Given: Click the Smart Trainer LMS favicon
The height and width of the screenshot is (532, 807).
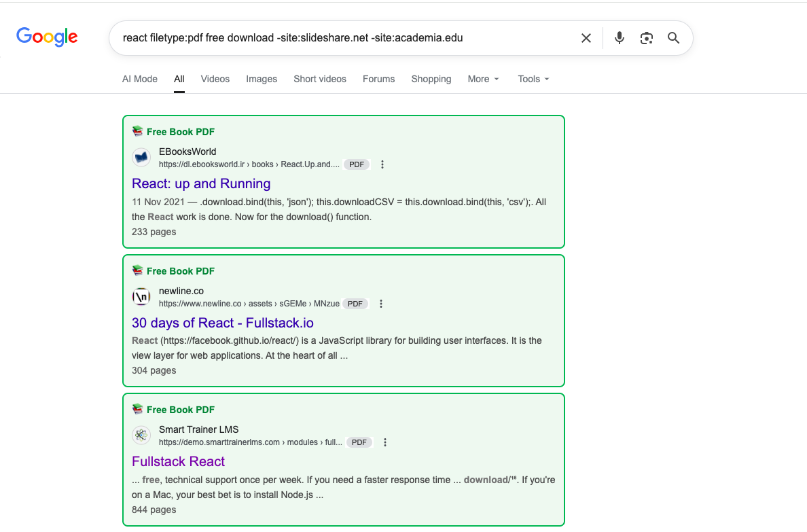Looking at the screenshot, I should coord(141,435).
